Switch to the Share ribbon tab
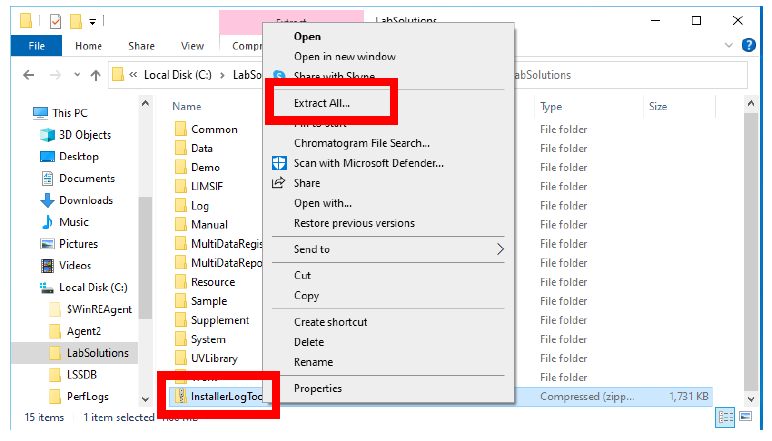The width and height of the screenshot is (772, 441). coord(141,46)
